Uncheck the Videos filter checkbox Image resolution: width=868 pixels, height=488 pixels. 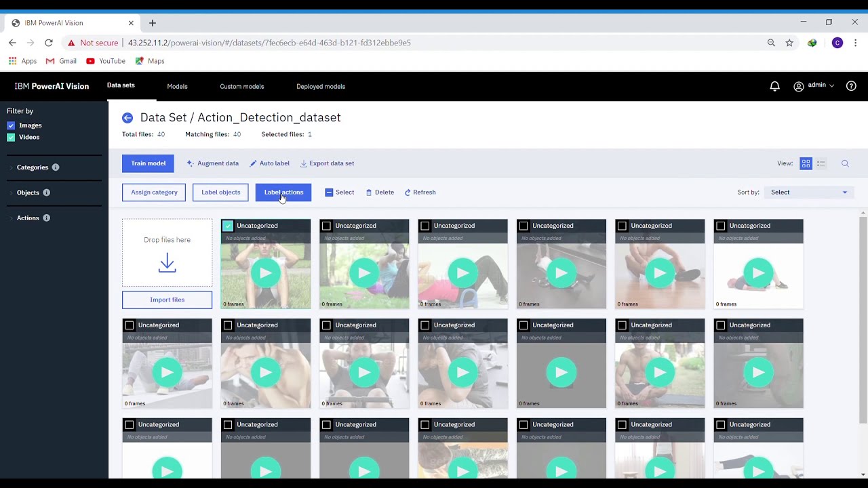[x=11, y=137]
